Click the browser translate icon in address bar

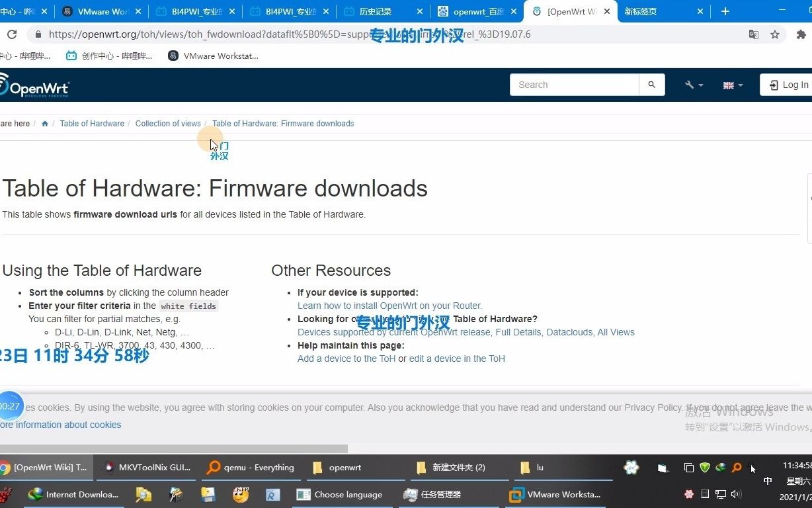tap(754, 34)
